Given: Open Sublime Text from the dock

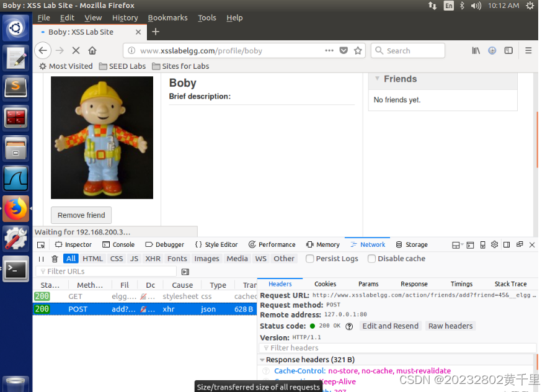Looking at the screenshot, I should pos(16,87).
